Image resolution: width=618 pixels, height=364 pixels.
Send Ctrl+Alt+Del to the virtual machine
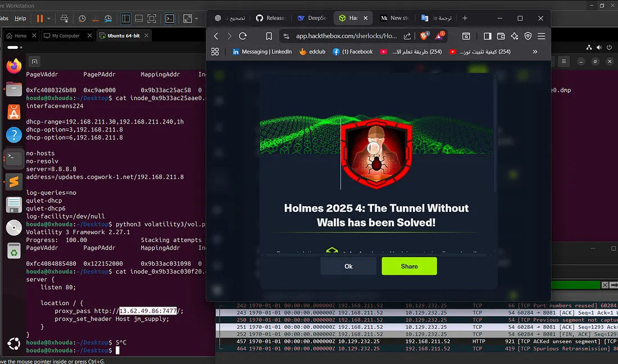64,19
